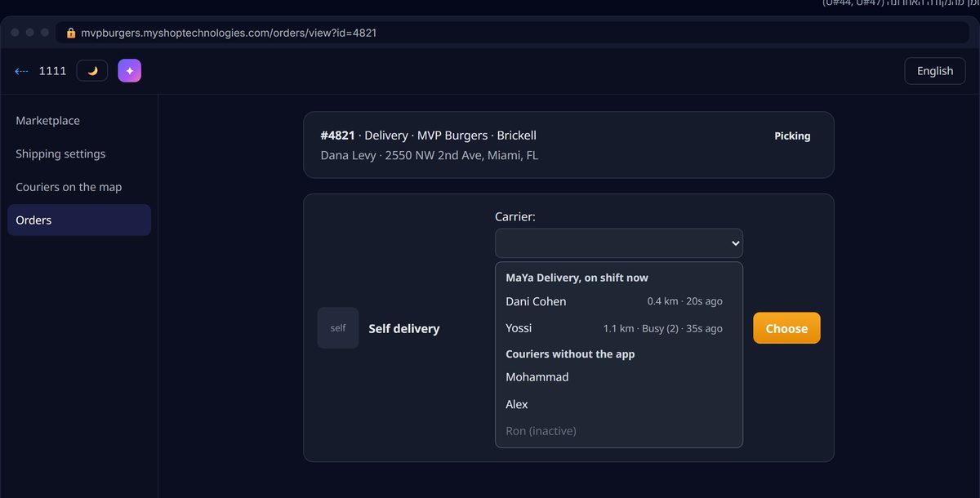Click the Self delivery label
Screen dimensions: 980x498
click(404, 328)
